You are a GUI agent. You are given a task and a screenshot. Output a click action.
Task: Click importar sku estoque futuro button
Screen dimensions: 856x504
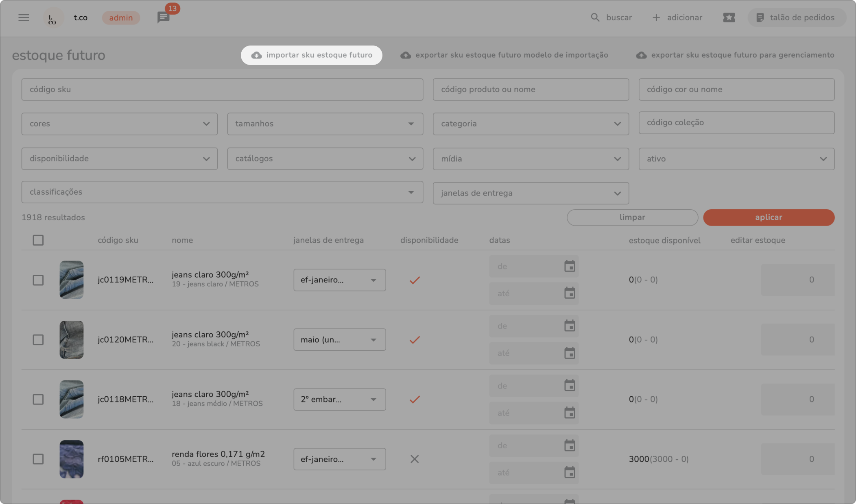click(x=311, y=55)
